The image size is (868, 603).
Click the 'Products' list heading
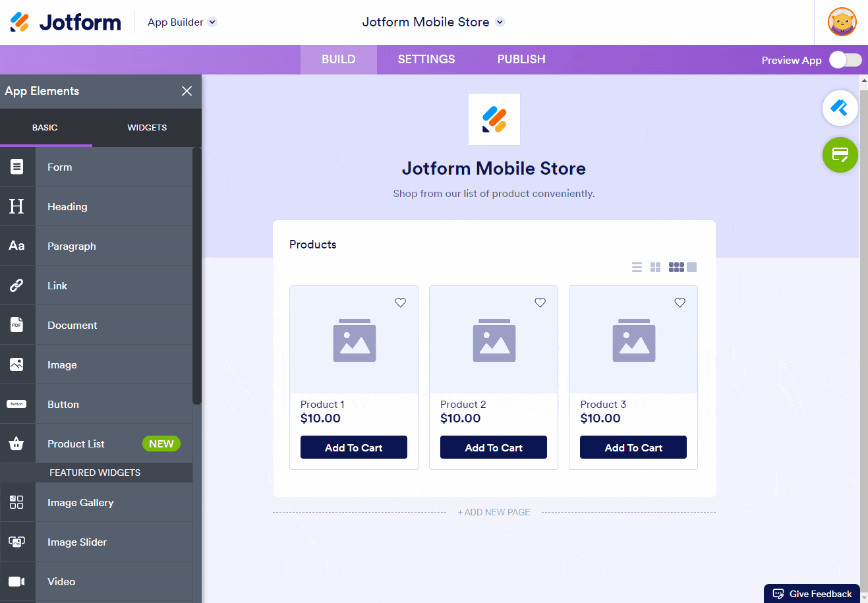point(313,244)
